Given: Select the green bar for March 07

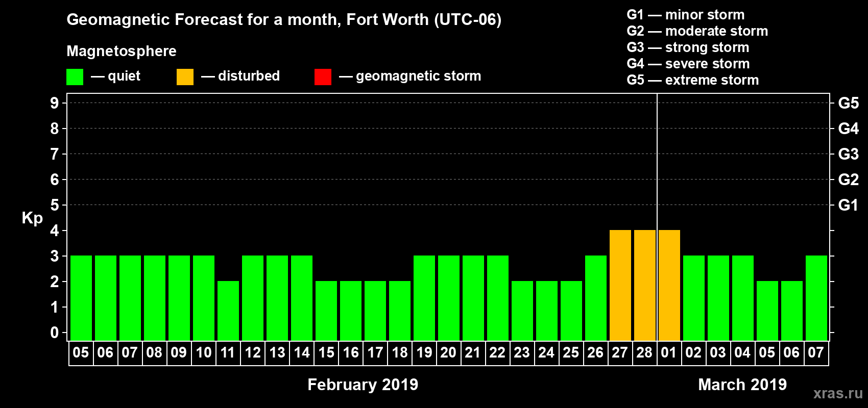Looking at the screenshot, I should point(816,298).
